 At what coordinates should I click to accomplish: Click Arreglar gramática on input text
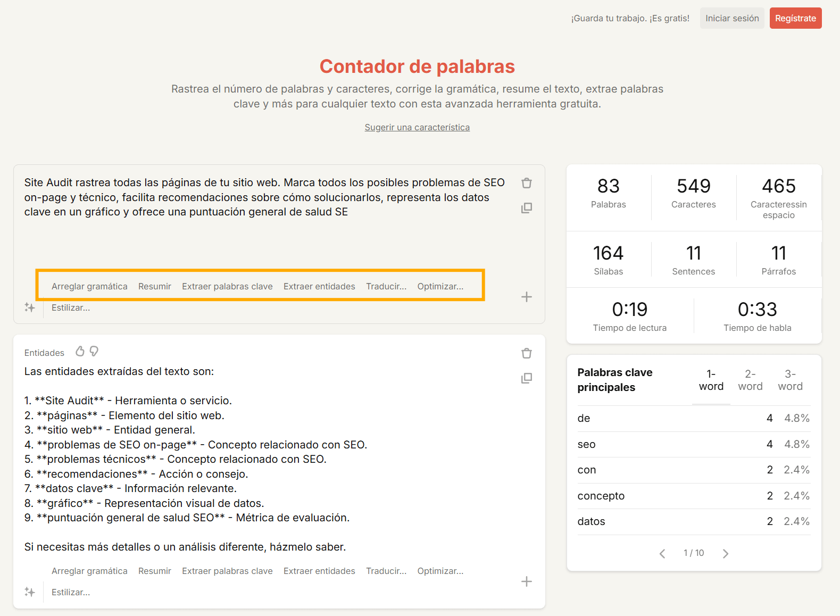coord(89,286)
